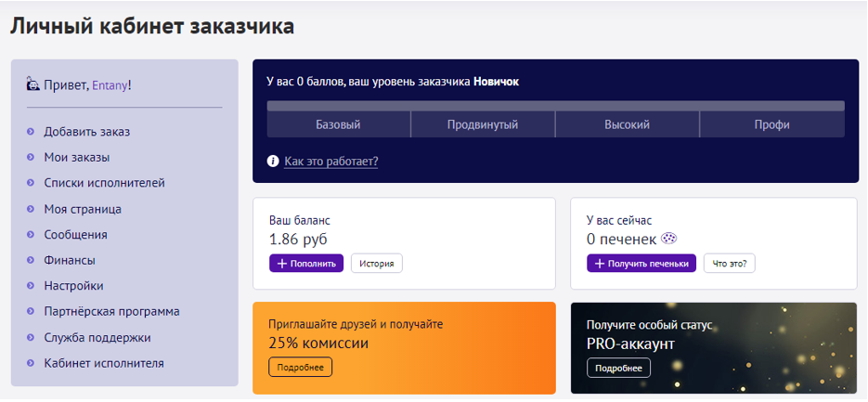Click Подробнее on the 25% комиссии banner

[x=301, y=367]
